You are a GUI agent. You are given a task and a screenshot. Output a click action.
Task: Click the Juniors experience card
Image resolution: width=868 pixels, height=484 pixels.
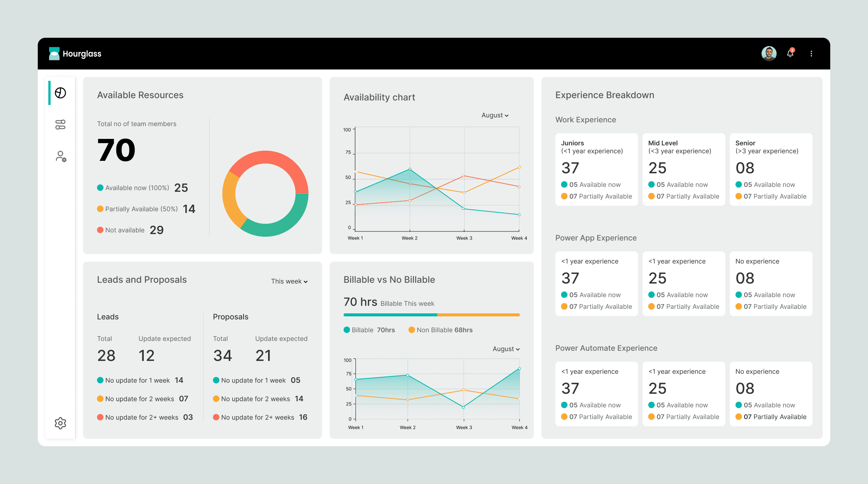pyautogui.click(x=596, y=170)
